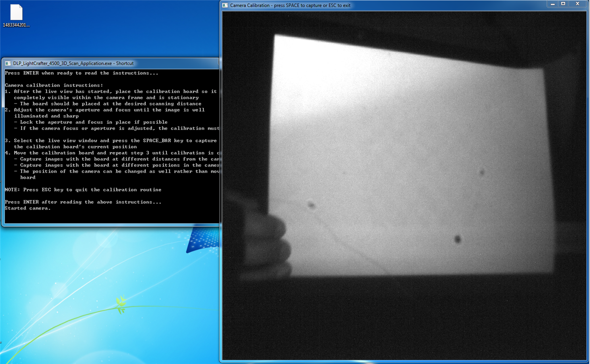Screen dimensions: 590x364
Task: Click 'Press ENTER after reading the above instructions...' line
Action: click(x=83, y=202)
